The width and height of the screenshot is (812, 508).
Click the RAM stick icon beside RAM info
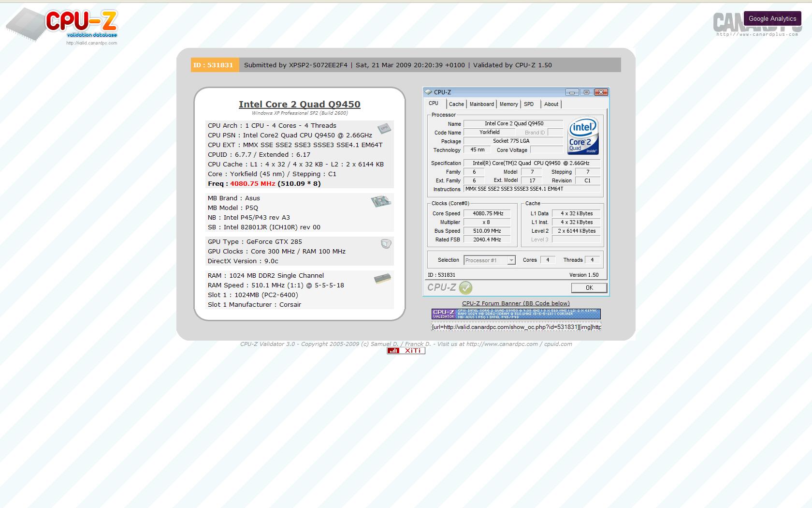tap(382, 279)
